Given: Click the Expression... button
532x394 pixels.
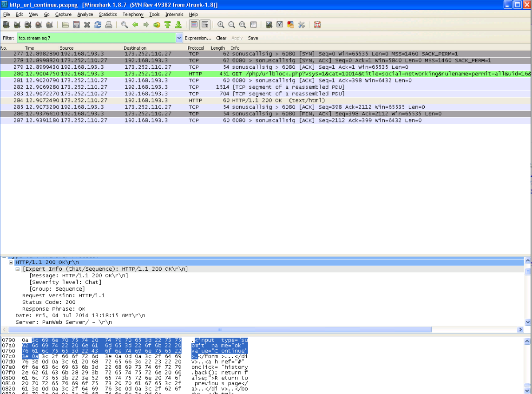Looking at the screenshot, I should click(198, 38).
